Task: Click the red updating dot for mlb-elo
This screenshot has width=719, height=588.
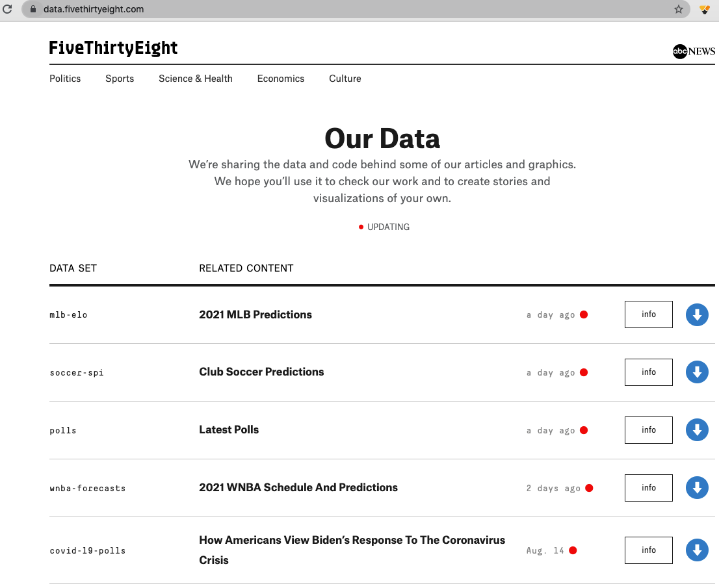Action: (584, 314)
